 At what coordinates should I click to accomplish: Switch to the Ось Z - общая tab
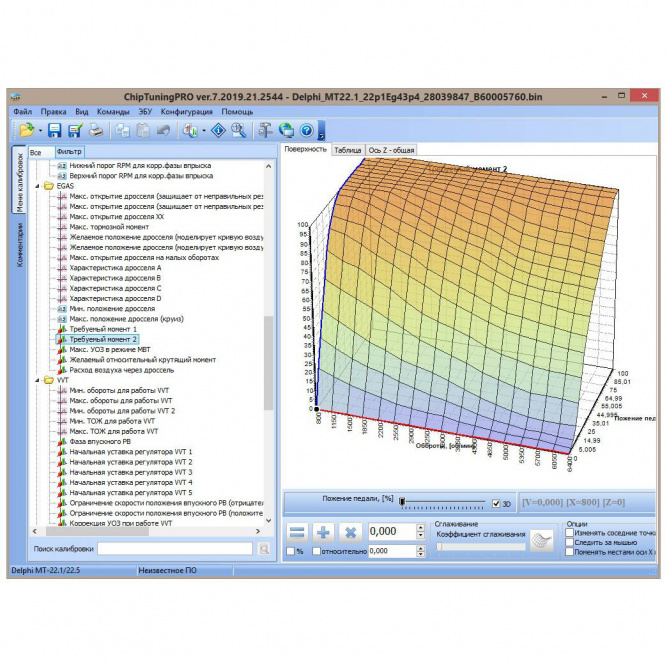(391, 150)
